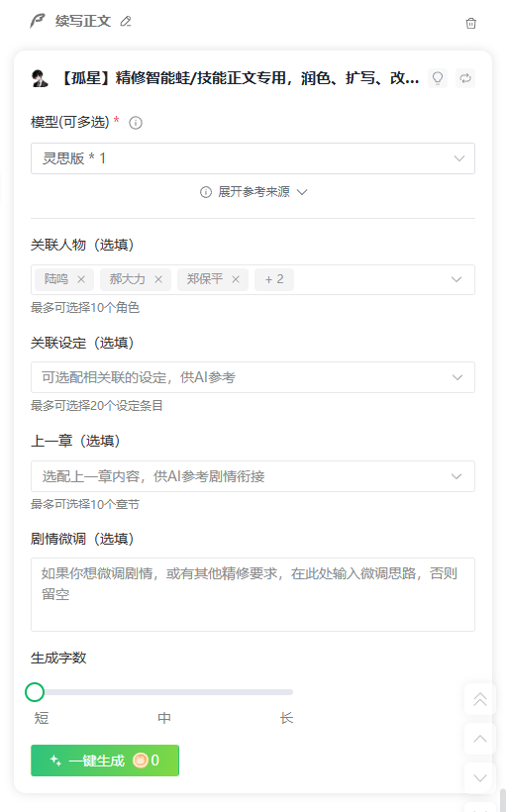Click the info icon next to 模型(可多选)
The height and width of the screenshot is (812, 506).
136,123
